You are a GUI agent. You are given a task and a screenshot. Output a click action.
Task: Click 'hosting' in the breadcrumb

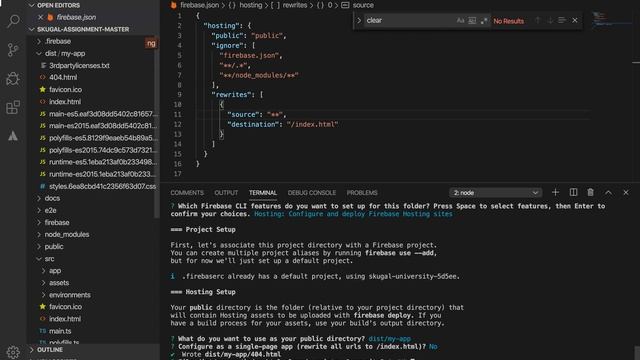tap(250, 5)
